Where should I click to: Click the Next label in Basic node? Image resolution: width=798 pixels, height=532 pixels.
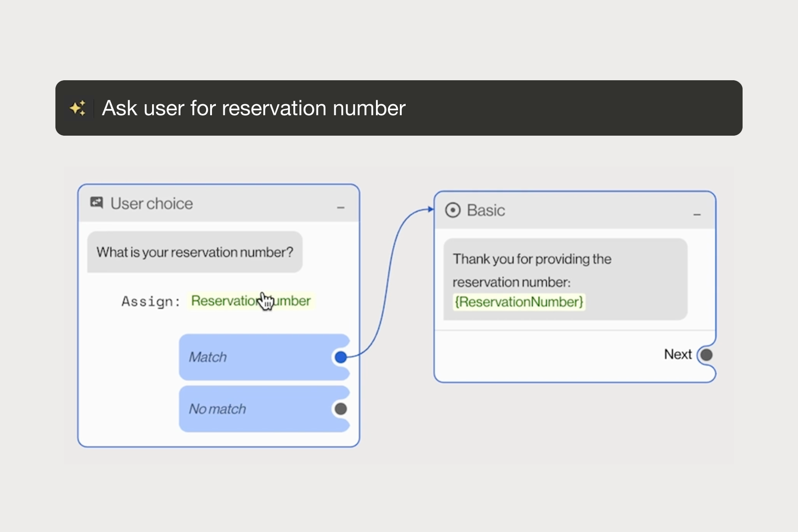[x=678, y=354]
